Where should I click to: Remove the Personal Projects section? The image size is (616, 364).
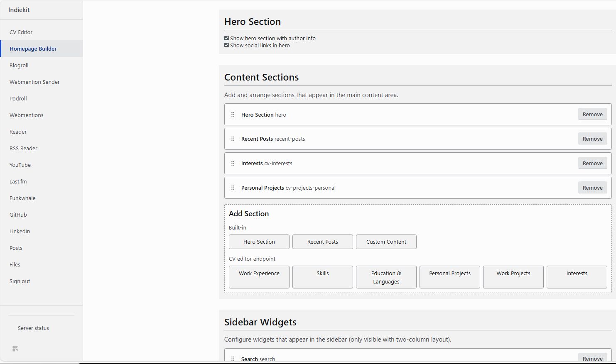coord(592,188)
